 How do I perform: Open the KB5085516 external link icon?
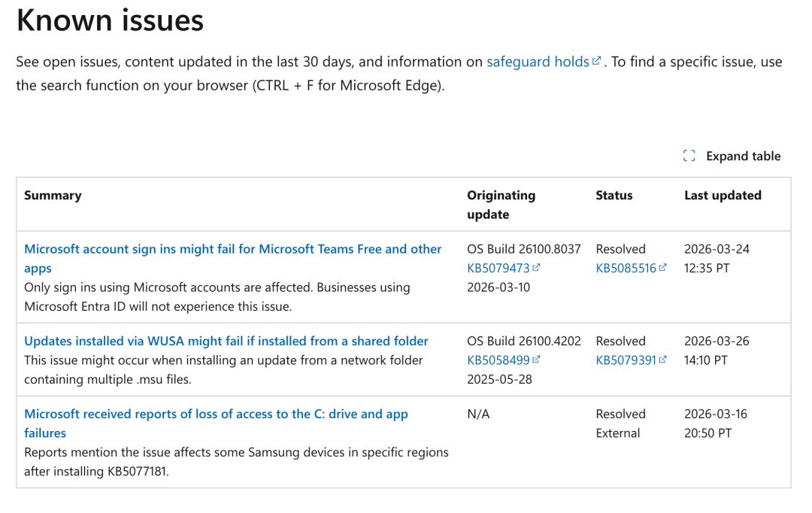click(663, 267)
